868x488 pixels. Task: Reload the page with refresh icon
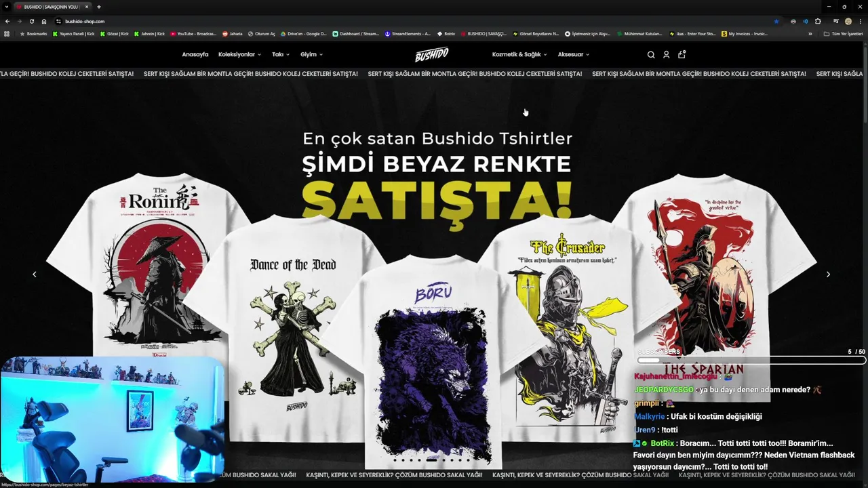pos(32,21)
